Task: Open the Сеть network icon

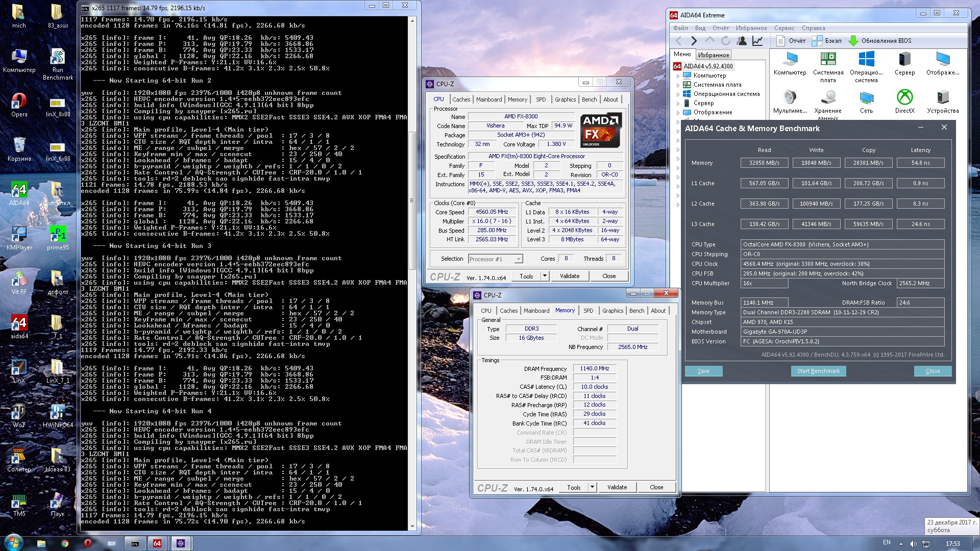Action: coord(866,97)
